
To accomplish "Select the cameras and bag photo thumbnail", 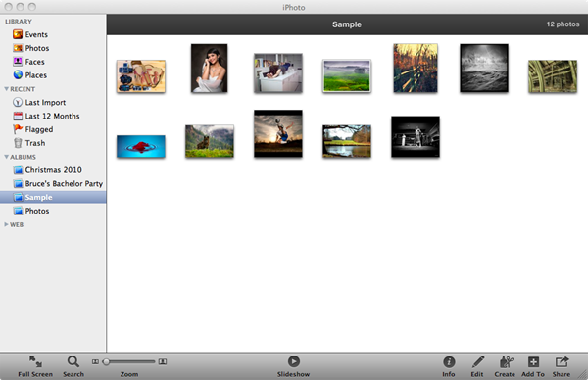I will [140, 76].
